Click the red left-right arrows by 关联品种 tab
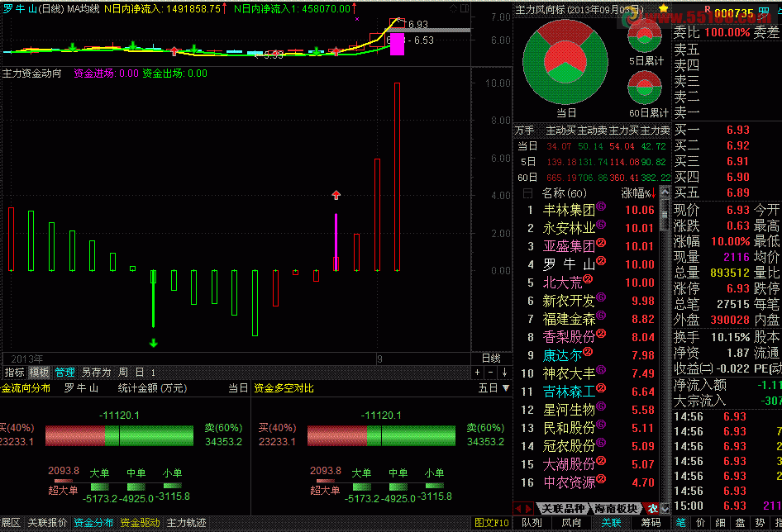 click(523, 509)
